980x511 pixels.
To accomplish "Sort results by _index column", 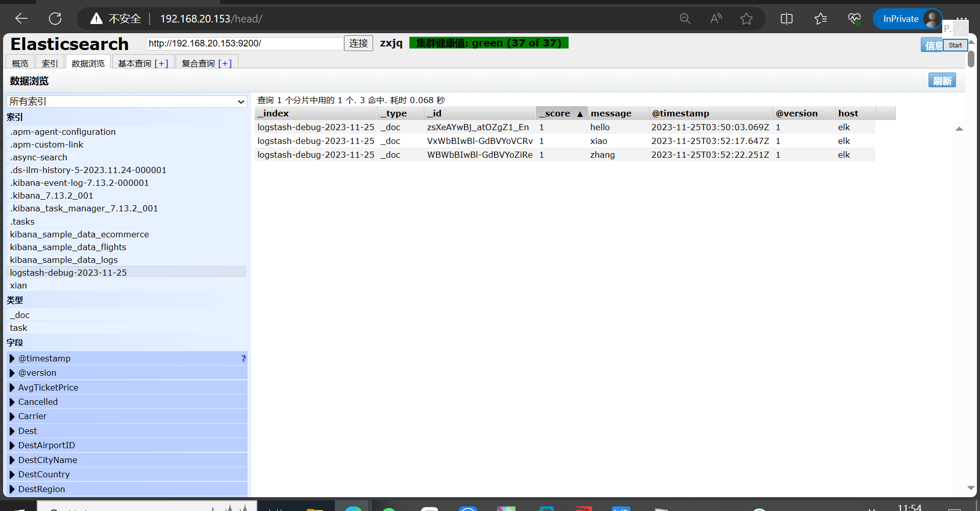I will pyautogui.click(x=316, y=113).
